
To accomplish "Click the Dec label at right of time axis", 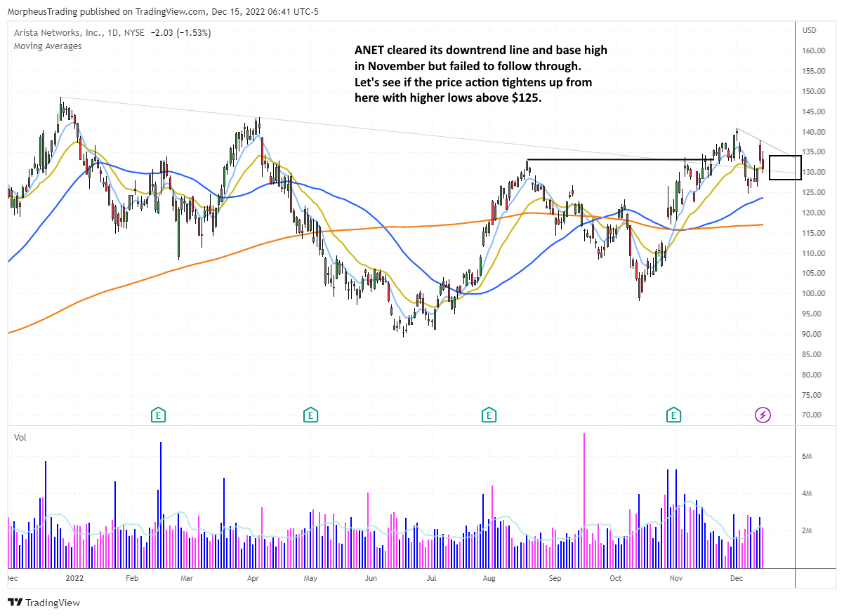I will click(x=737, y=579).
